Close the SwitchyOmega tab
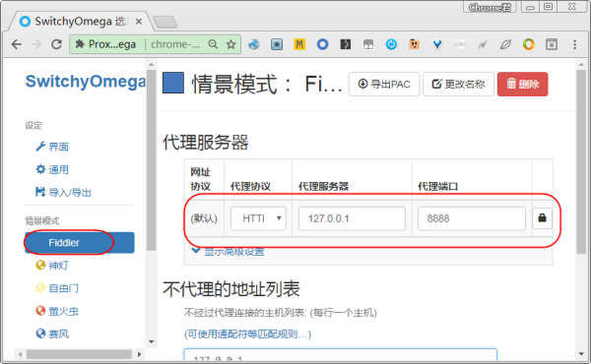Screen dimensions: 591x364 coord(139,22)
